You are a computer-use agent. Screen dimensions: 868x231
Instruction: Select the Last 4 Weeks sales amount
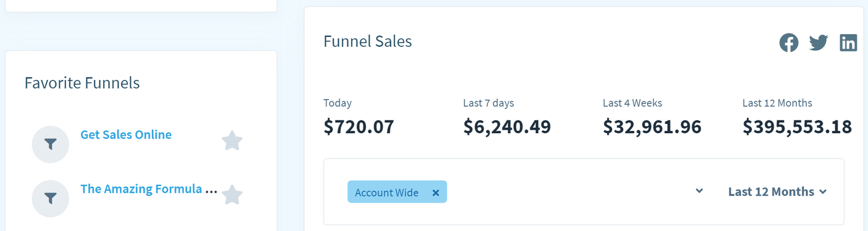coord(652,127)
